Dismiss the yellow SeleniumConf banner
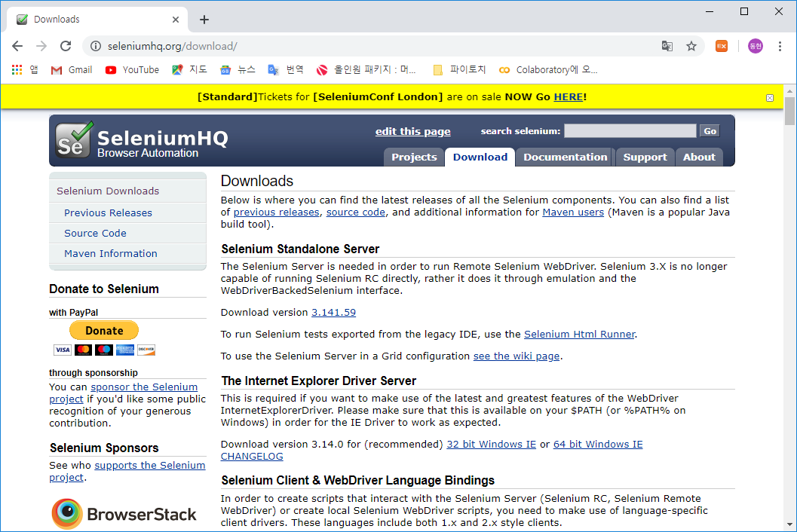 (x=770, y=98)
